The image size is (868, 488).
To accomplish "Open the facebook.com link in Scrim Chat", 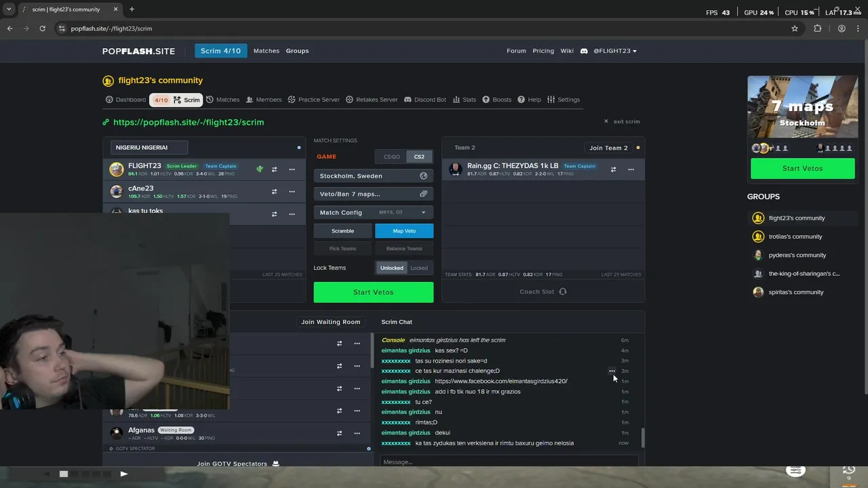I will (501, 381).
